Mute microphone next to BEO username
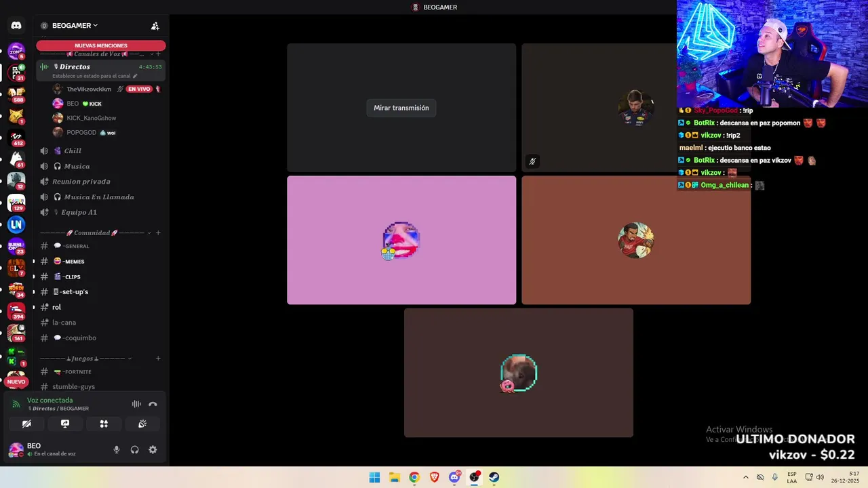Image resolution: width=868 pixels, height=488 pixels. click(117, 449)
